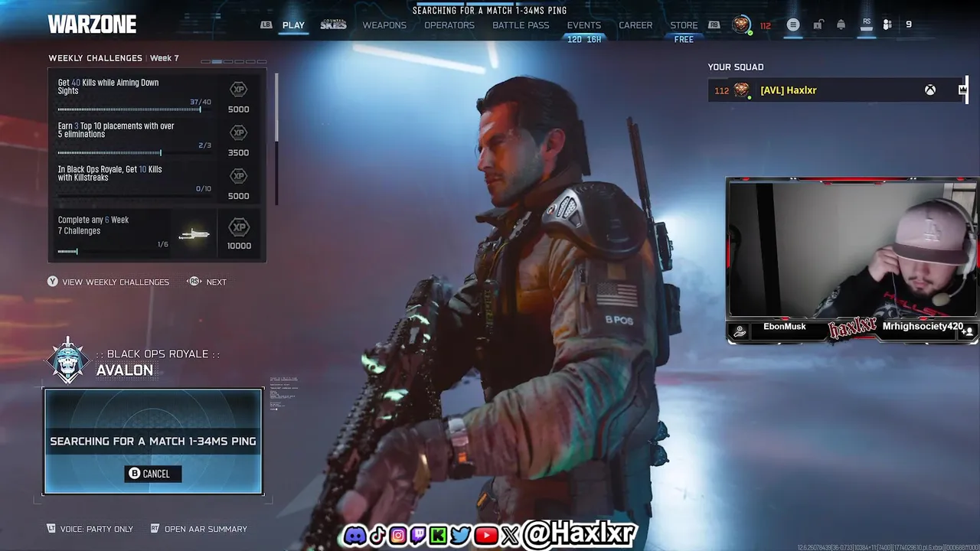Click the searching for a match panel
This screenshot has height=551, width=980.
click(x=153, y=442)
